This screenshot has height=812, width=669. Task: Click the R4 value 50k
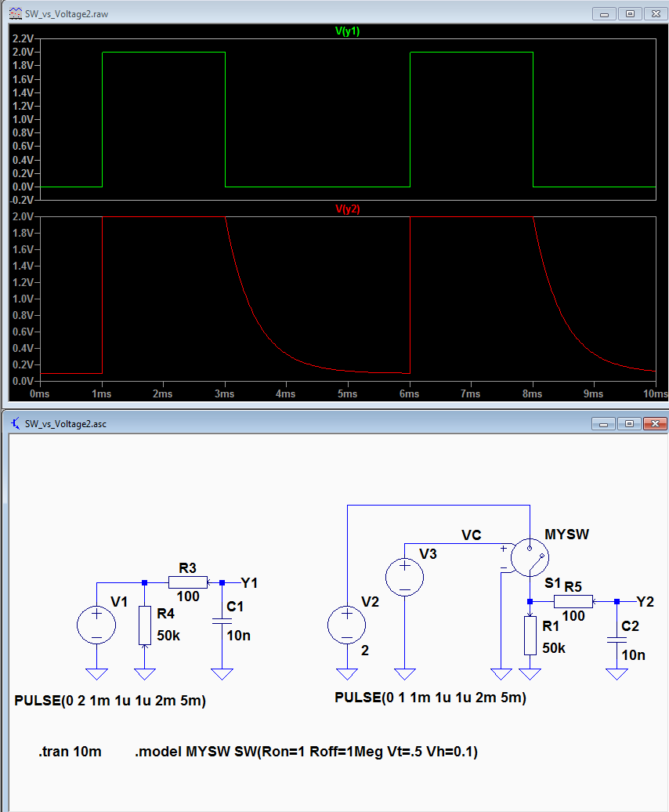pos(168,636)
